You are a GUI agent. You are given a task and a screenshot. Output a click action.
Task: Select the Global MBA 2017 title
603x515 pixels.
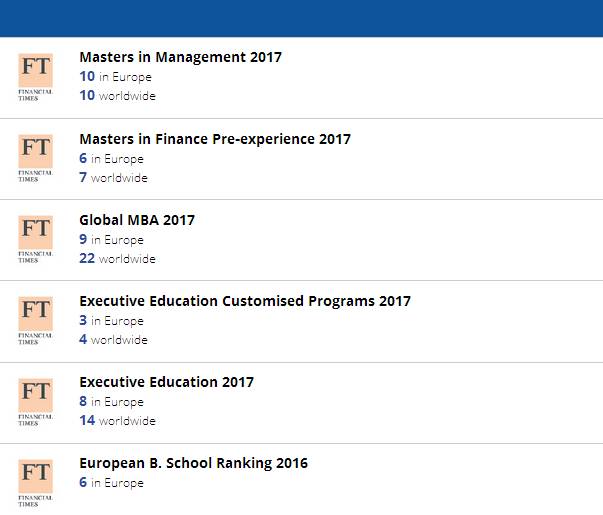(x=137, y=220)
